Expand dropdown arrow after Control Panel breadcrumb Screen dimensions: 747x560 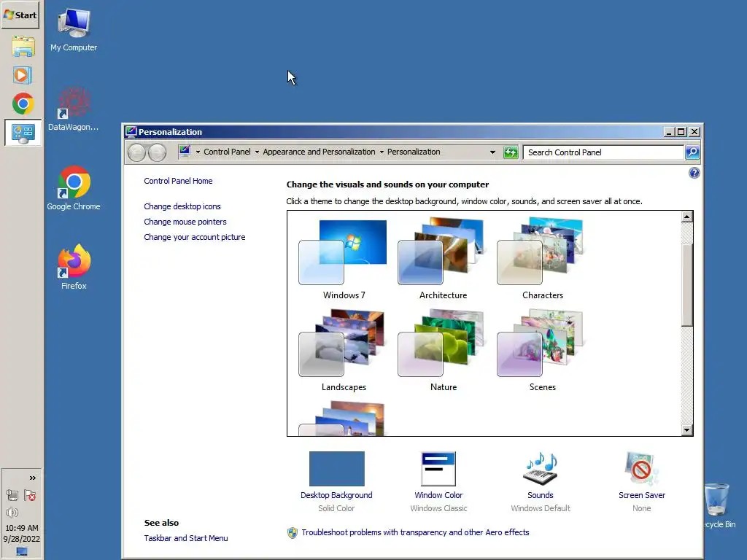point(257,152)
